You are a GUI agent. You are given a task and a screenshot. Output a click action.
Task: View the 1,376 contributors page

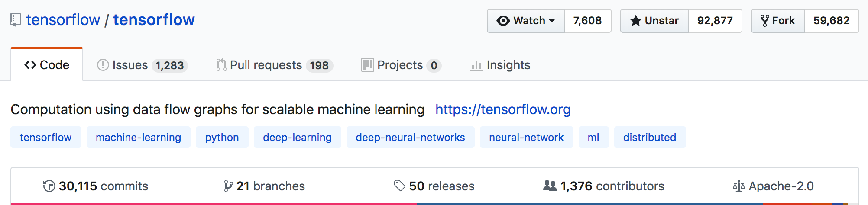pyautogui.click(x=604, y=186)
